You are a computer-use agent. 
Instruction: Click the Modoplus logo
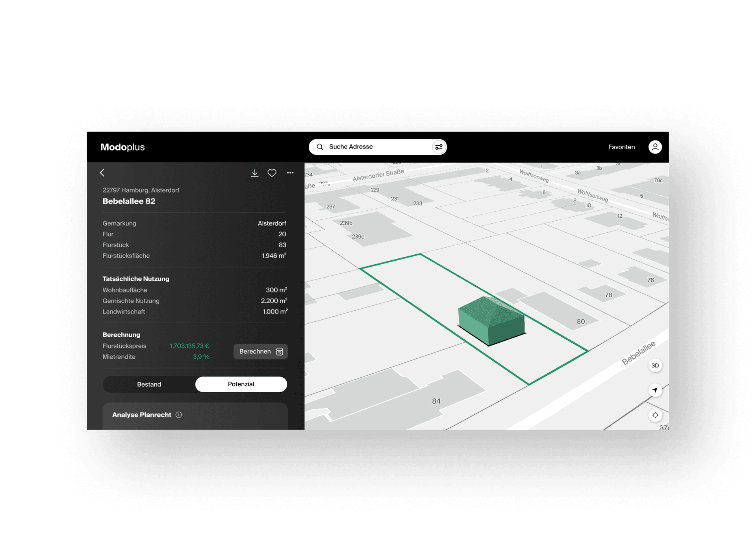(x=122, y=147)
